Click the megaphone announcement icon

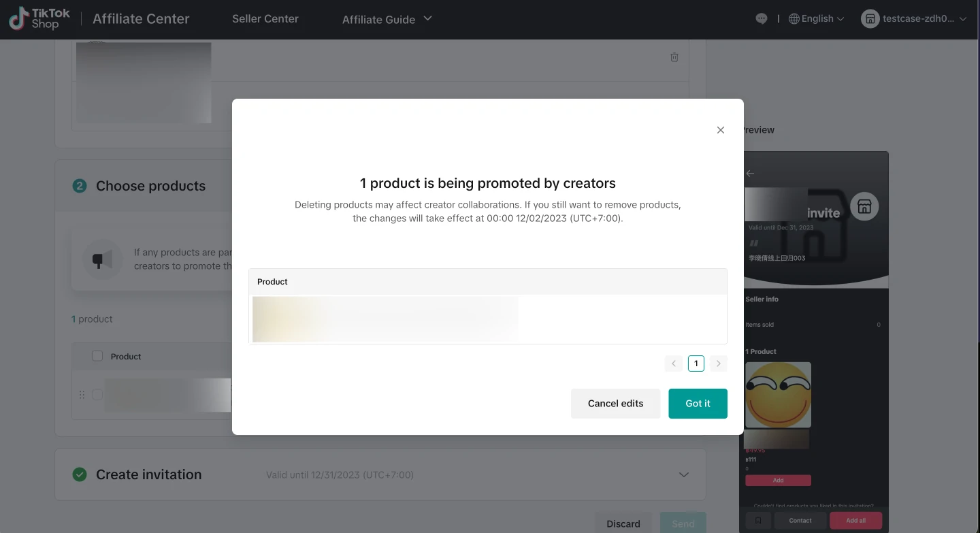(x=102, y=259)
